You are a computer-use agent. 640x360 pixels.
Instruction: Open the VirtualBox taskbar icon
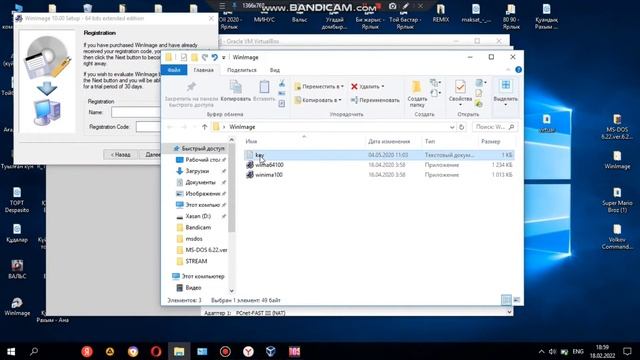(271, 351)
